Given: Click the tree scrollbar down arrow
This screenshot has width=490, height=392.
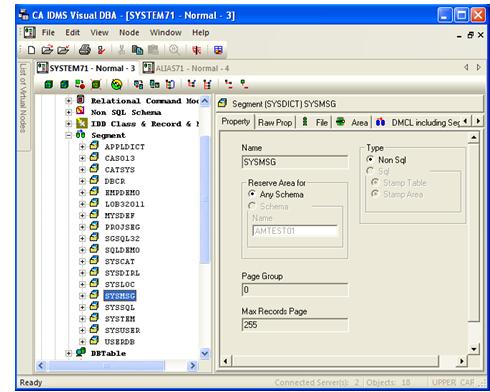Looking at the screenshot, I should 205,353.
